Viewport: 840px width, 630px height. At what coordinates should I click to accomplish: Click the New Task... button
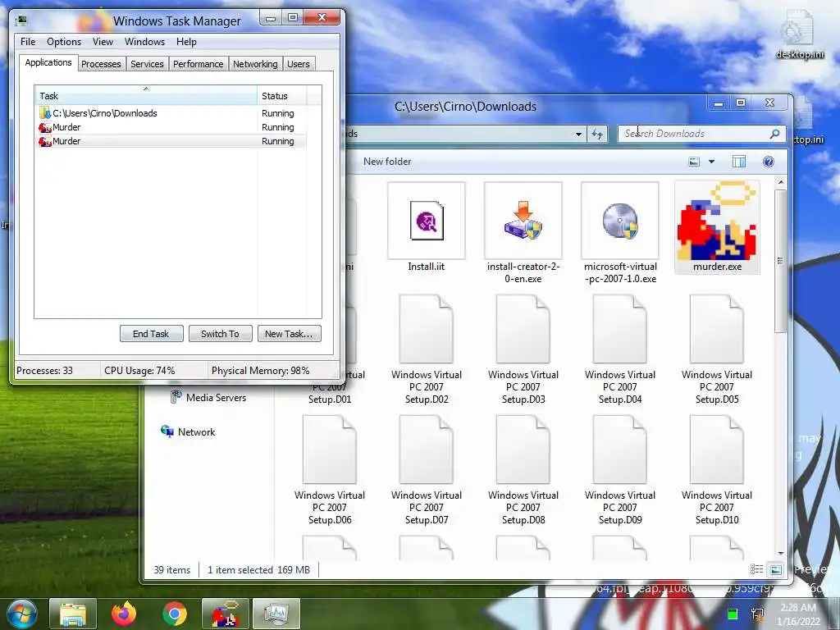coord(289,334)
